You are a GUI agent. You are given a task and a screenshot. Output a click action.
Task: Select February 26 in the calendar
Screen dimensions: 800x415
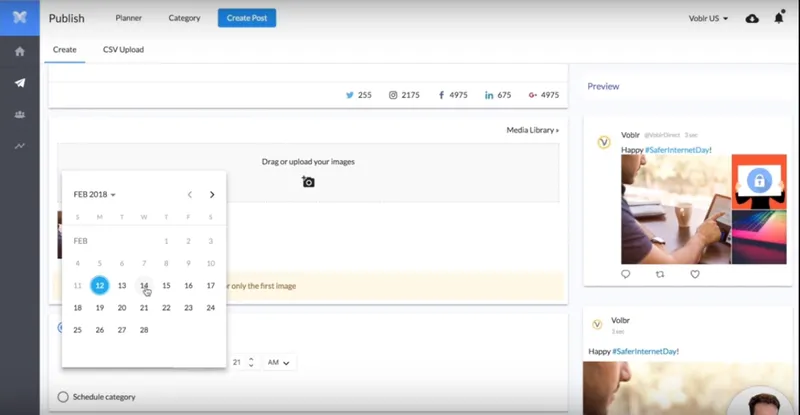(x=99, y=330)
